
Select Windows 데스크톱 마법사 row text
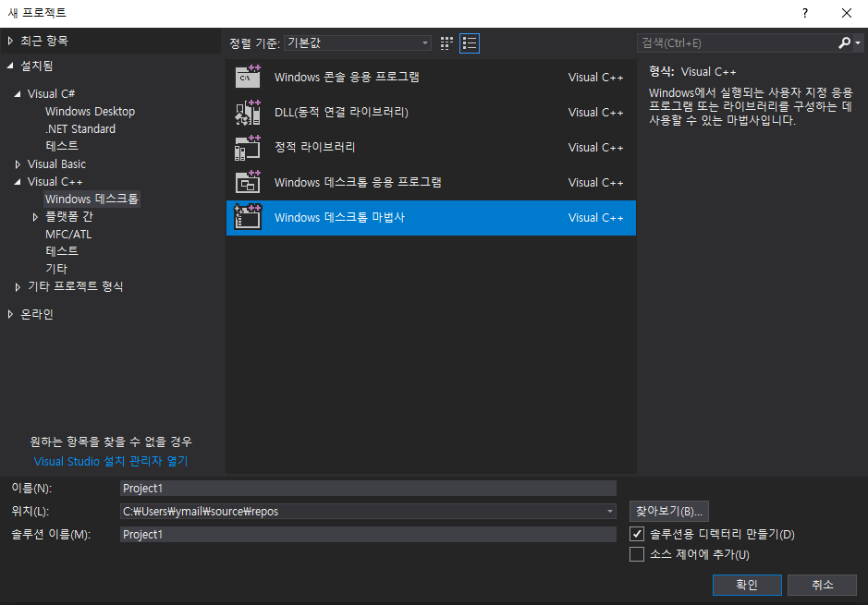click(339, 217)
